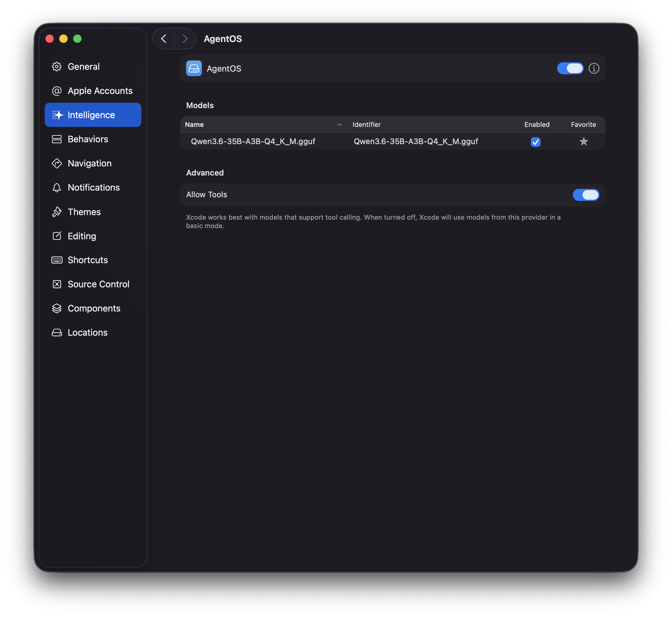Go to the Themes pane label

(84, 212)
